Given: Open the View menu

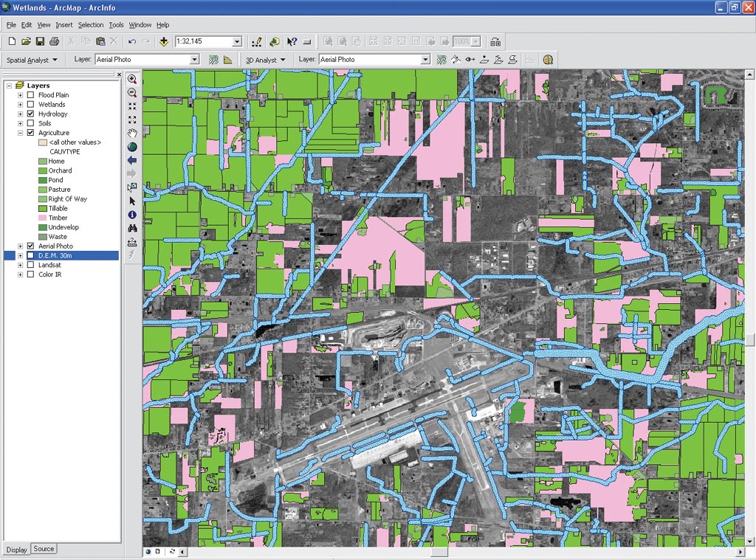Looking at the screenshot, I should (x=44, y=24).
